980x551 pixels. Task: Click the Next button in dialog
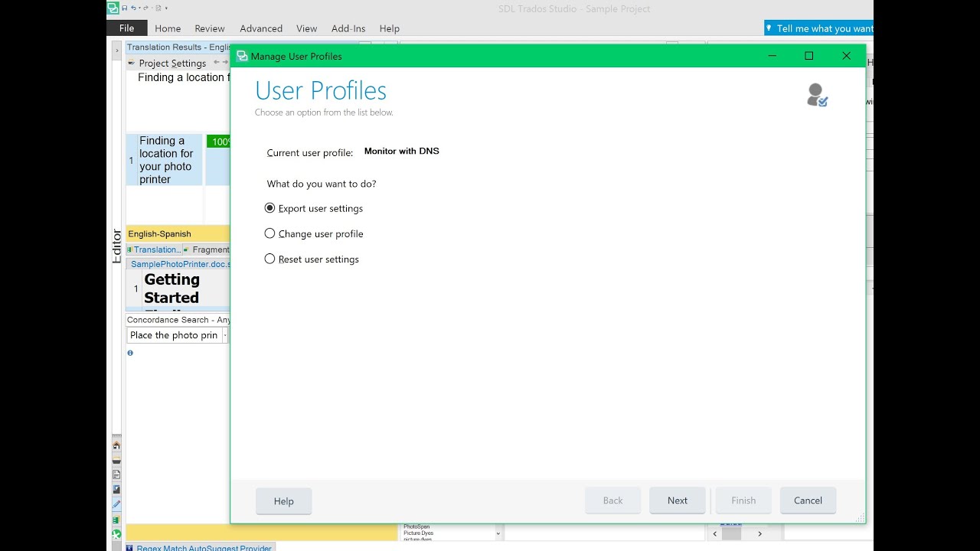[x=678, y=500]
